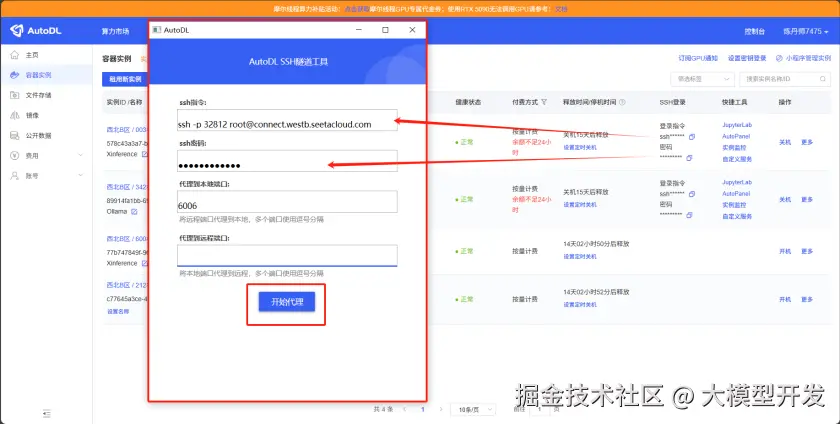840x424 pixels.
Task: Click the 文件存储 folder sidebar icon
Action: click(x=14, y=95)
